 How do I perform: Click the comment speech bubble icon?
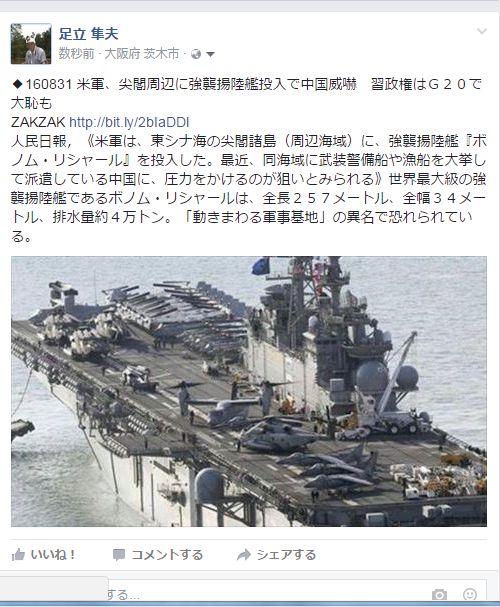coord(119,555)
